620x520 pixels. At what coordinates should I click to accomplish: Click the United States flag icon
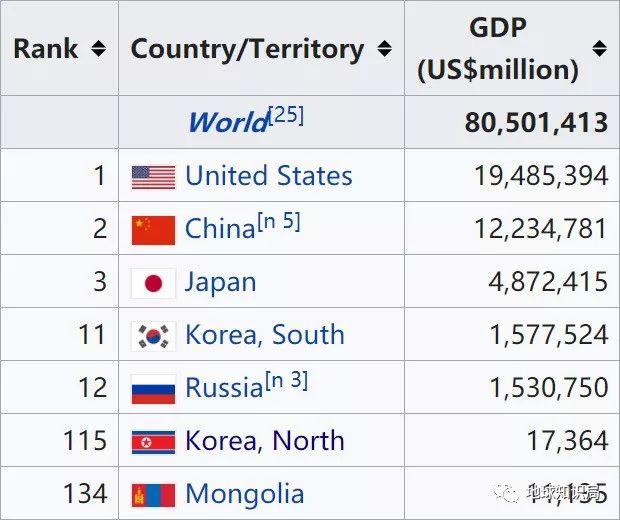153,178
